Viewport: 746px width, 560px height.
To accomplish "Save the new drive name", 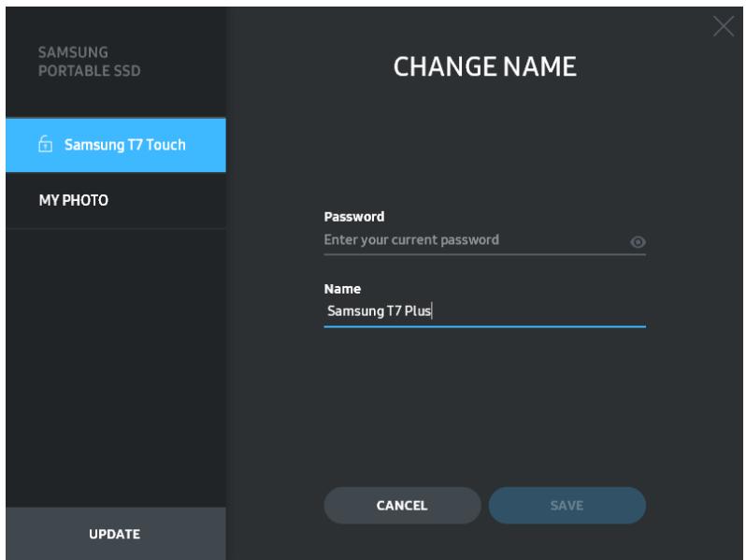I will point(567,505).
